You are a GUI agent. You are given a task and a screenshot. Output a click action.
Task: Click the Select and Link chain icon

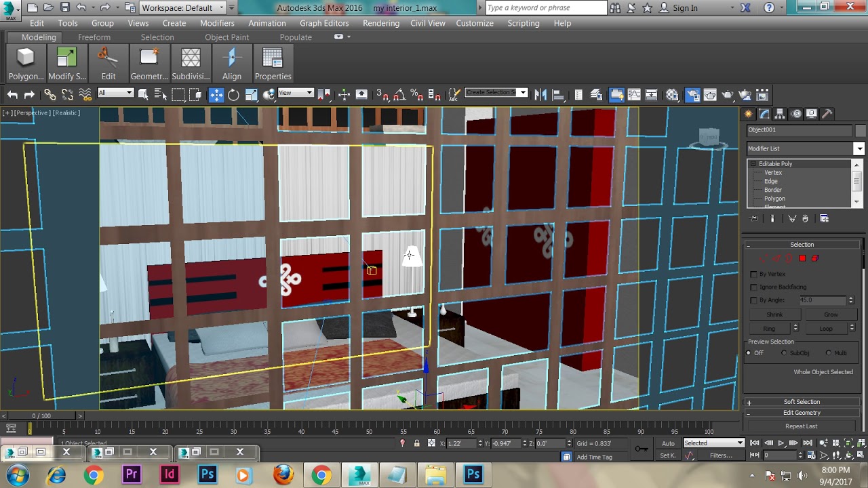pyautogui.click(x=50, y=95)
